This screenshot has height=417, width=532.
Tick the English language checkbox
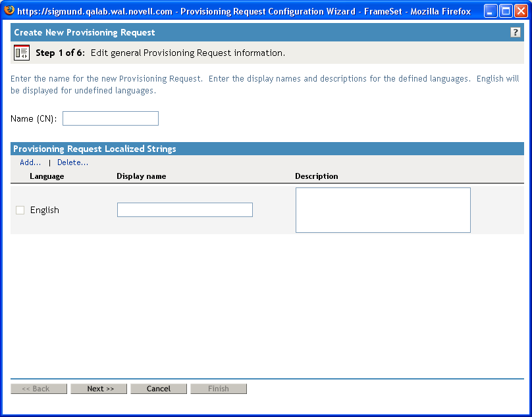click(x=20, y=210)
